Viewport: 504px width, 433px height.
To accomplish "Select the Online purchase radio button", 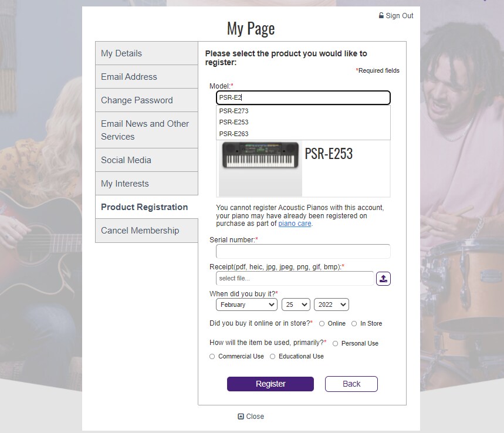I will pos(322,324).
